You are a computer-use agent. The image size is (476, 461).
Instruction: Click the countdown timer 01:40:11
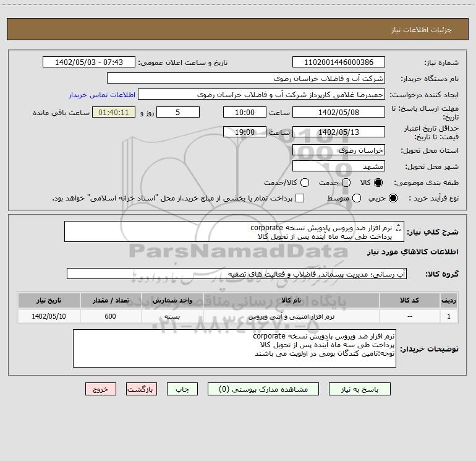click(114, 112)
